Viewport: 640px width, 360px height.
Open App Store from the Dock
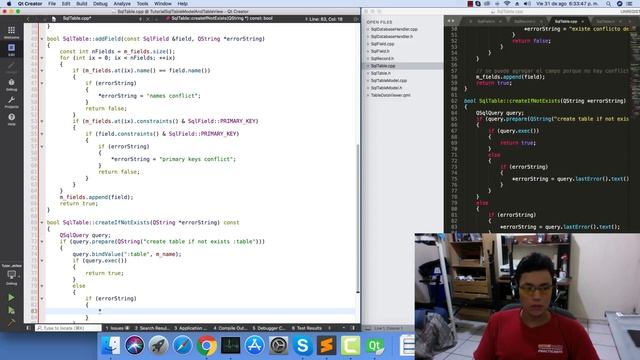(x=255, y=345)
